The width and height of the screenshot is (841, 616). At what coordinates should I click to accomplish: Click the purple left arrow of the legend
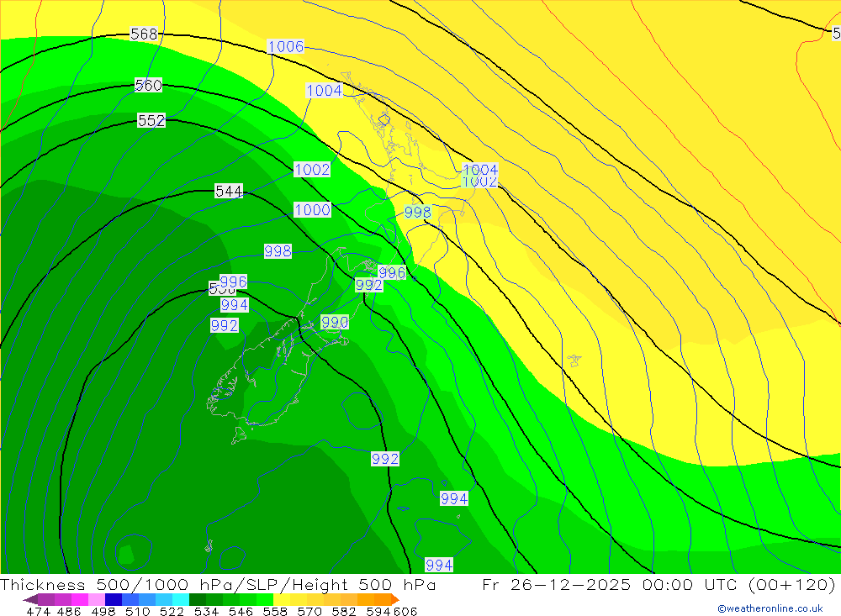pos(30,599)
